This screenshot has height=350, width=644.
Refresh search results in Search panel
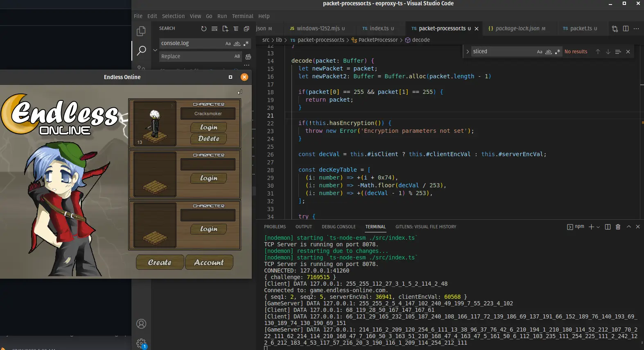point(204,29)
